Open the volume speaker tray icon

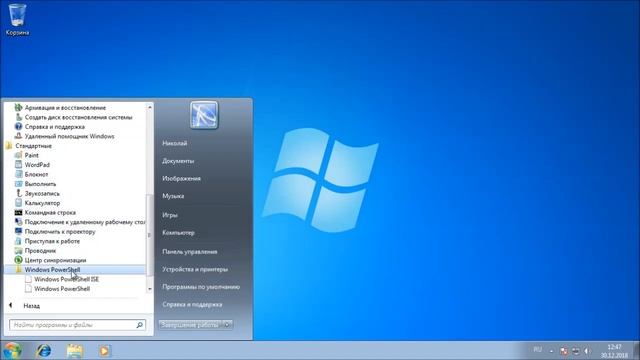coord(587,351)
